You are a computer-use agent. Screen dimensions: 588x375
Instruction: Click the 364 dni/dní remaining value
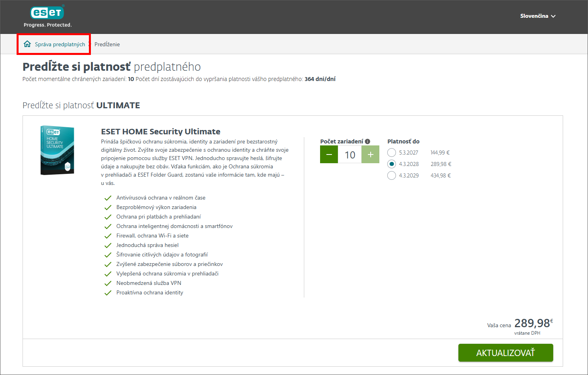(320, 79)
